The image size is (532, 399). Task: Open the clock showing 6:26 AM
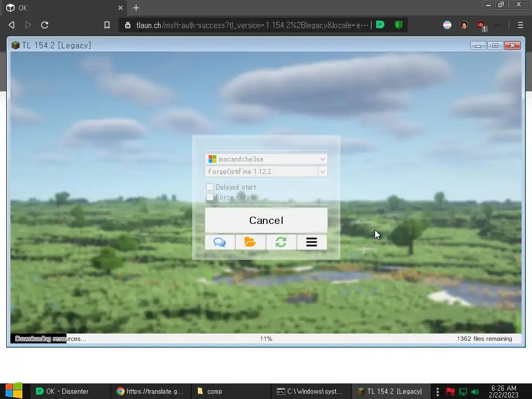pos(503,391)
